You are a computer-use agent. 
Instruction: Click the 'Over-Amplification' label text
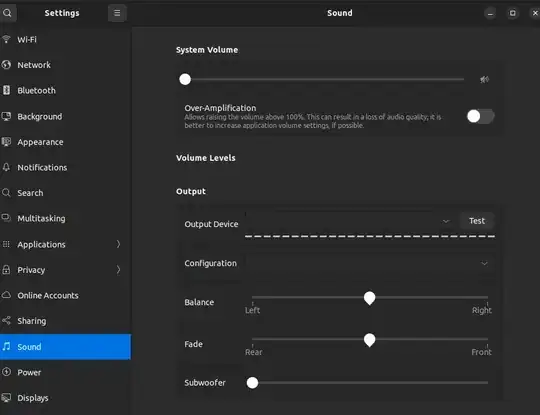tap(220, 108)
